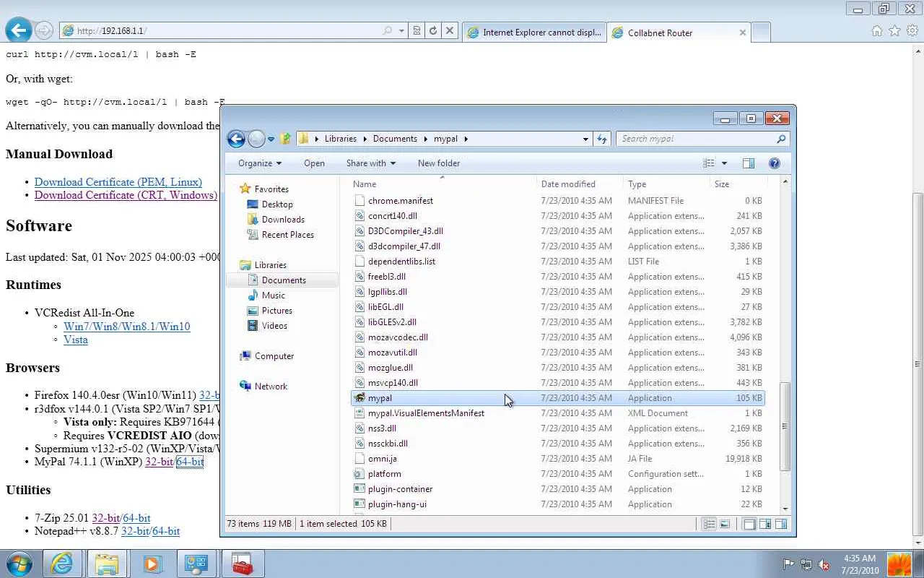Click the stop icon in Internet Explorer address bar
The width and height of the screenshot is (924, 578).
pyautogui.click(x=450, y=30)
